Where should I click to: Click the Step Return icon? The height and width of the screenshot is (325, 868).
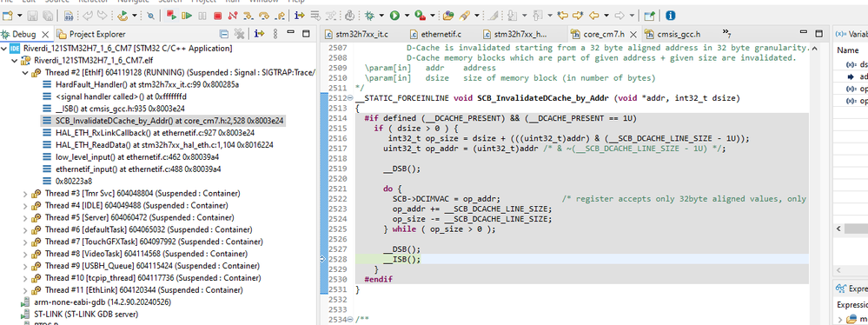(280, 16)
